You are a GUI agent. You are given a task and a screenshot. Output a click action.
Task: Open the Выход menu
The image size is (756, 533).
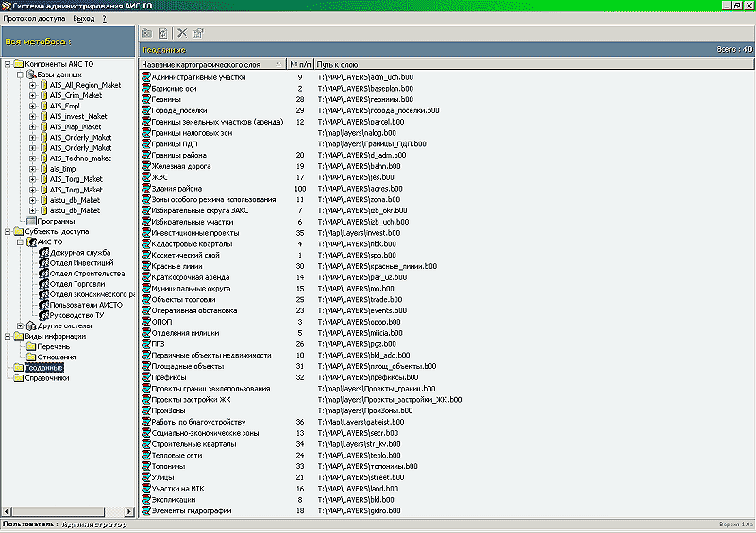pyautogui.click(x=84, y=18)
